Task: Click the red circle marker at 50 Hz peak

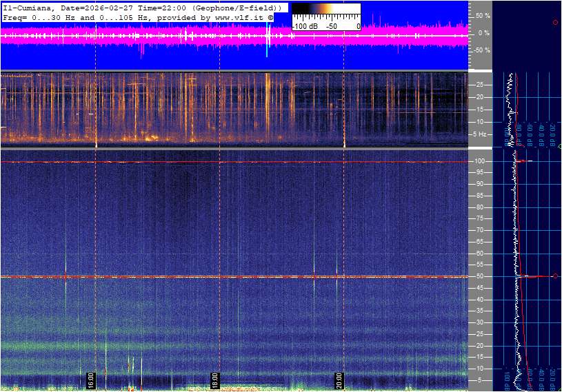Action: [555, 276]
